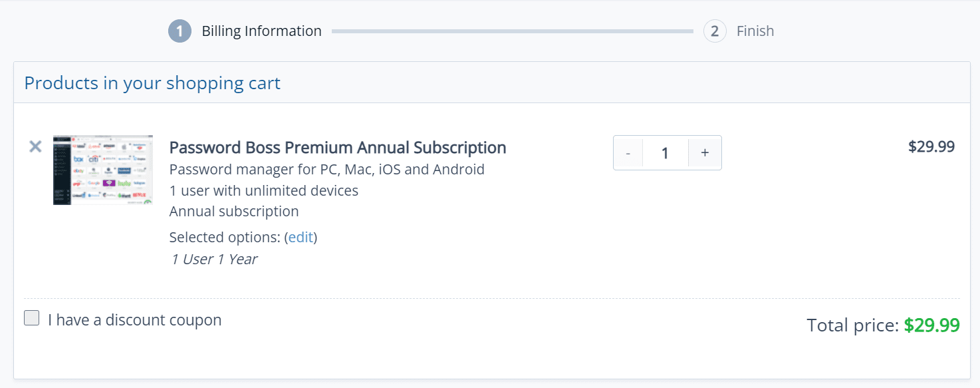Image resolution: width=980 pixels, height=388 pixels.
Task: Click the 'Password Boss Premium Annual Subscription' title
Action: tap(338, 147)
